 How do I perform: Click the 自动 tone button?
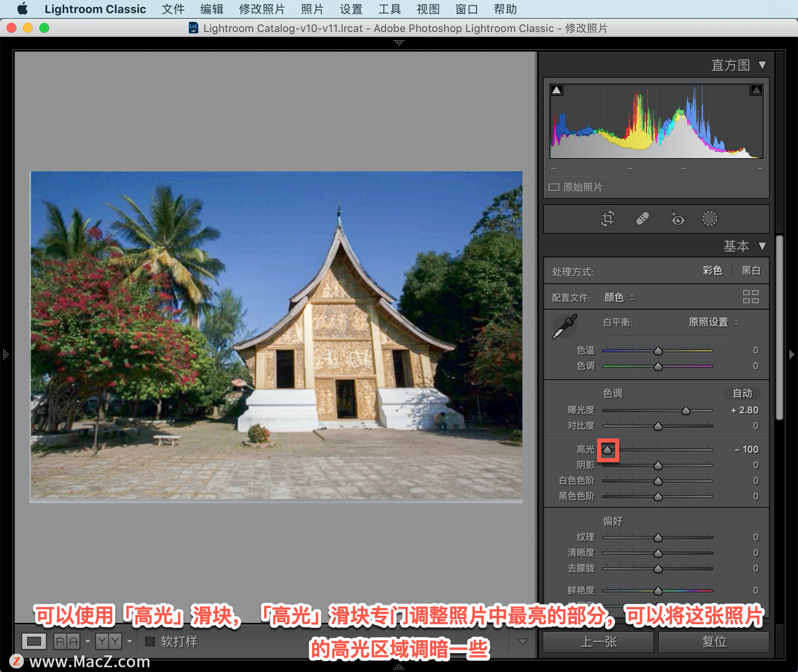(x=742, y=393)
